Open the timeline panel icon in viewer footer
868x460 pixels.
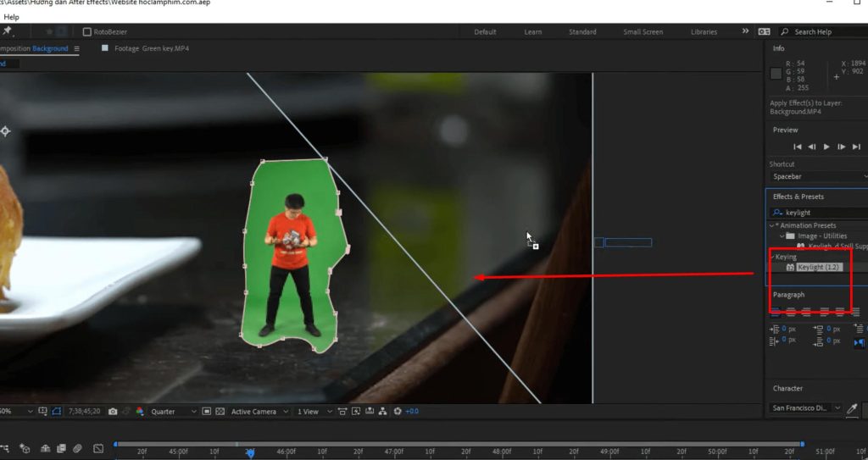pyautogui.click(x=370, y=411)
